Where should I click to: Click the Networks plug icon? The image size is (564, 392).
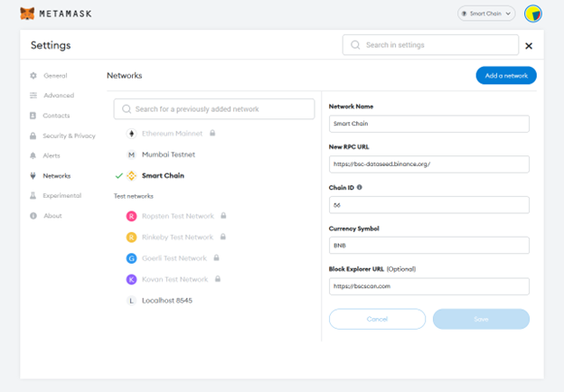(33, 176)
